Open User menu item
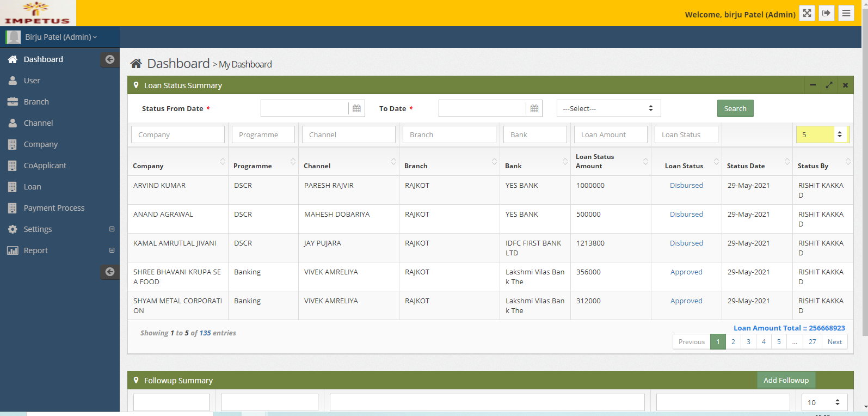The width and height of the screenshot is (868, 416). tap(32, 81)
